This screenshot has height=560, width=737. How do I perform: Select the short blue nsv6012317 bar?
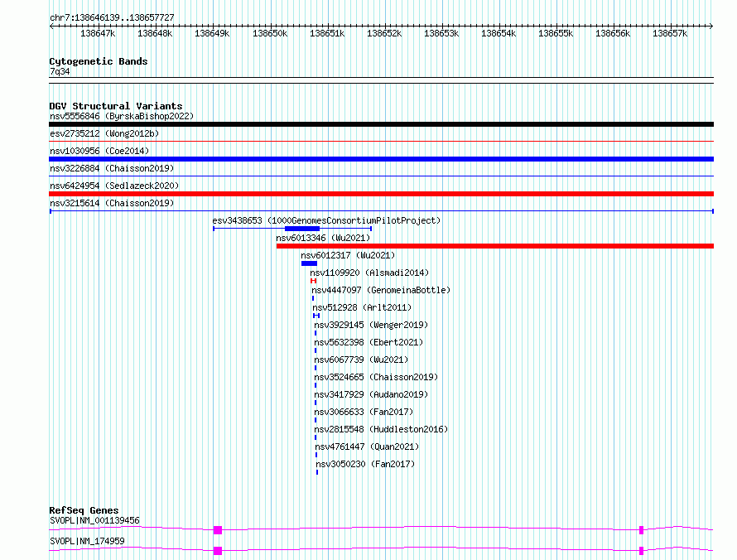309,263
